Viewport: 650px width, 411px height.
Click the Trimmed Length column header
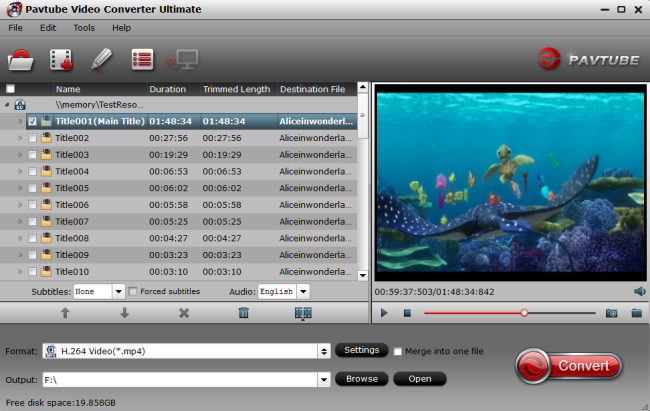click(238, 89)
